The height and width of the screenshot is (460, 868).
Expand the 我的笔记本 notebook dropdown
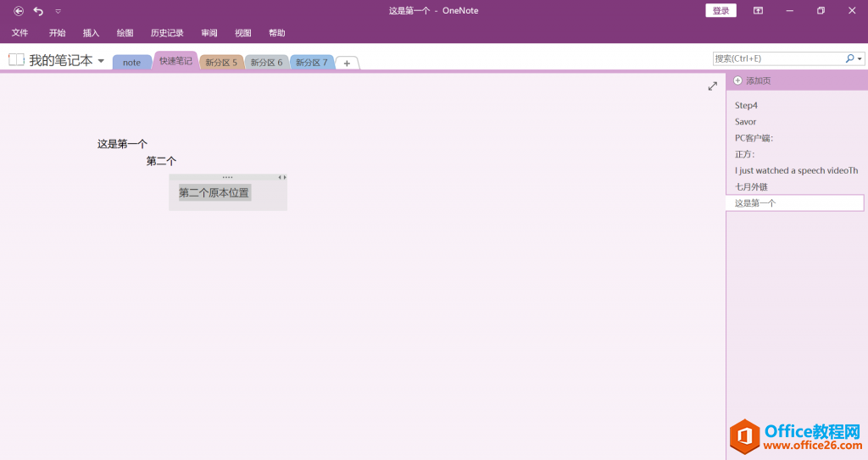pos(101,61)
